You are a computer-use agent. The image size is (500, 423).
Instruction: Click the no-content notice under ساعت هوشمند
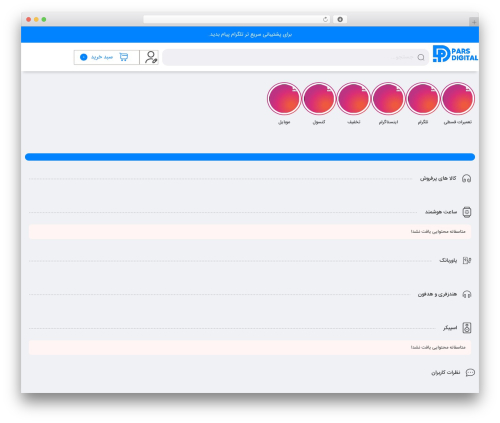250,232
